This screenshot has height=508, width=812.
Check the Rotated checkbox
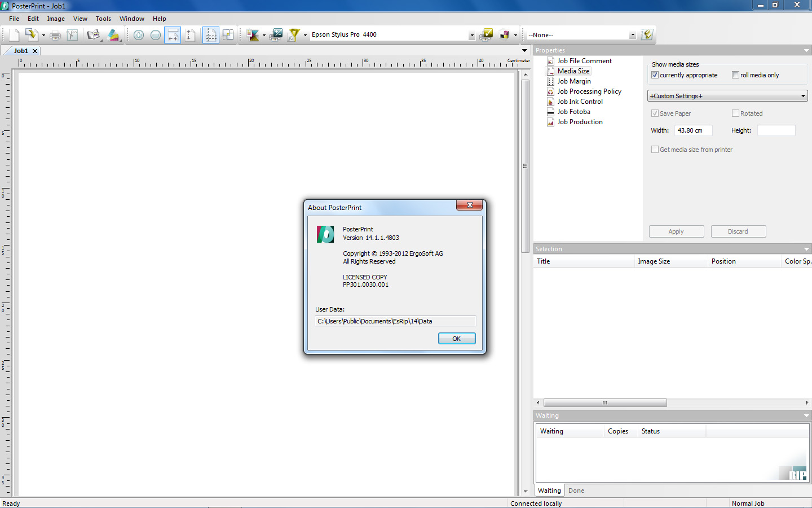735,113
